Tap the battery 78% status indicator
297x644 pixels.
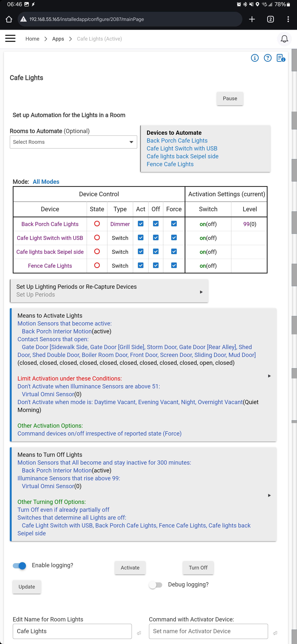282,4
